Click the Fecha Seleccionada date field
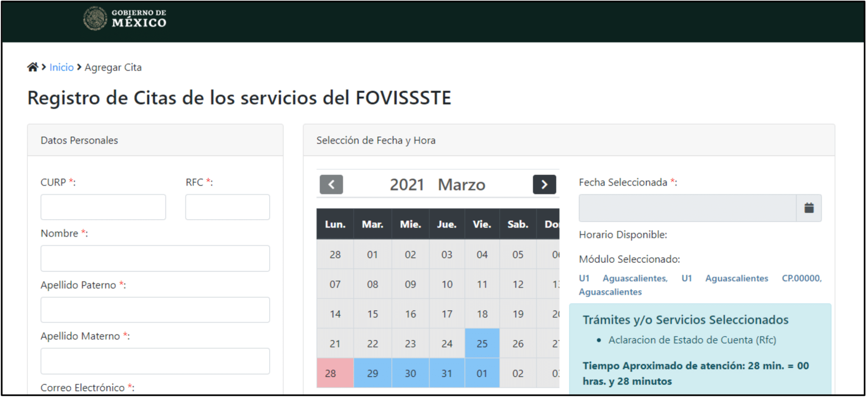 coord(687,208)
